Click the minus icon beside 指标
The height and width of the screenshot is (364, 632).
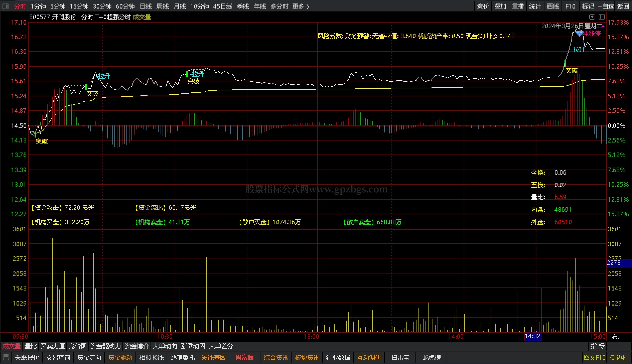(625, 346)
